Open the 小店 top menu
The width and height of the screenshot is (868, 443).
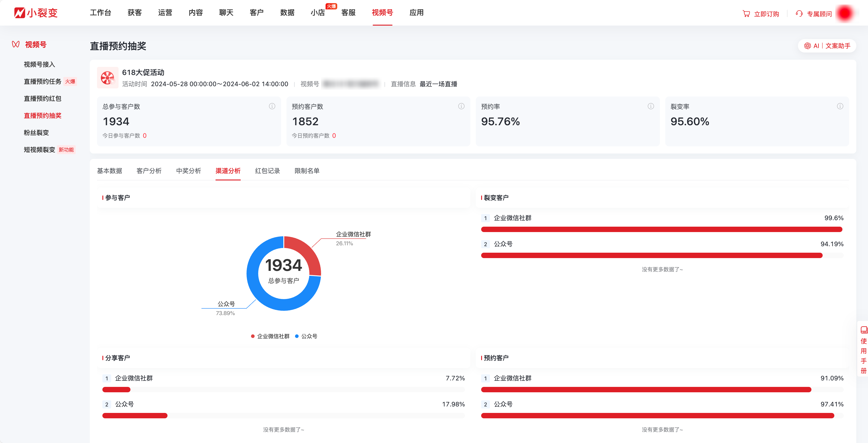317,13
